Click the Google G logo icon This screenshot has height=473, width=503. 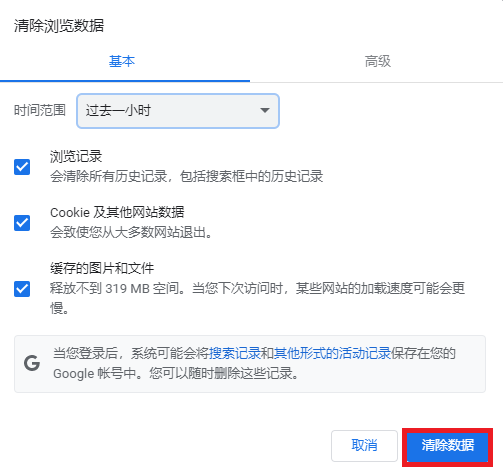pos(32,363)
